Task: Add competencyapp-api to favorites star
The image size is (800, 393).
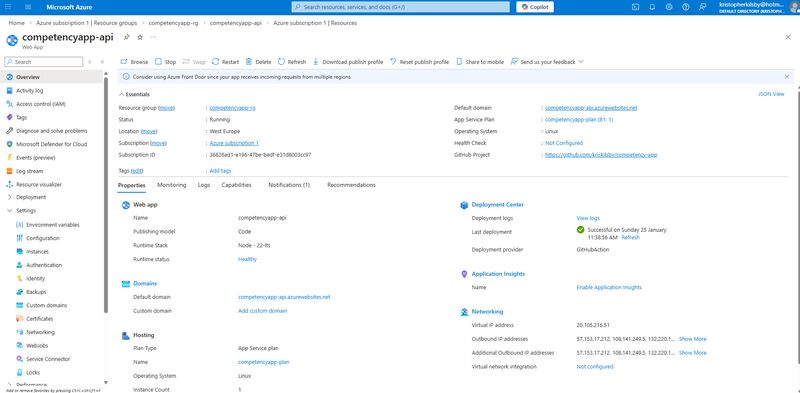Action: (x=140, y=37)
